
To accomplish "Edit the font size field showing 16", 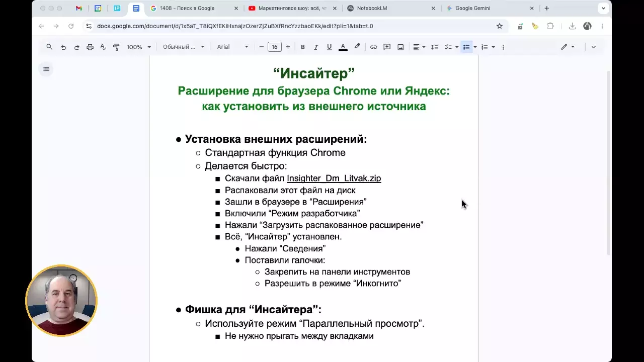I will pyautogui.click(x=275, y=47).
